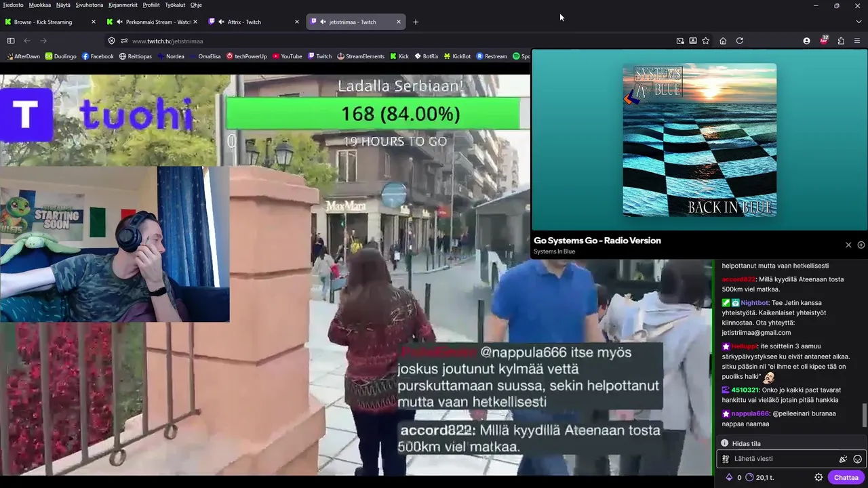Open the Reittiopas bookmark
Viewport: 868px width, 488px height.
coord(136,56)
